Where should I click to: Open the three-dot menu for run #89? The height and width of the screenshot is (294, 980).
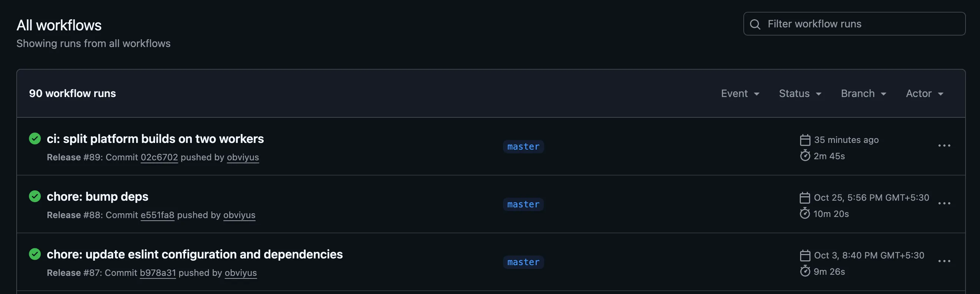point(944,146)
